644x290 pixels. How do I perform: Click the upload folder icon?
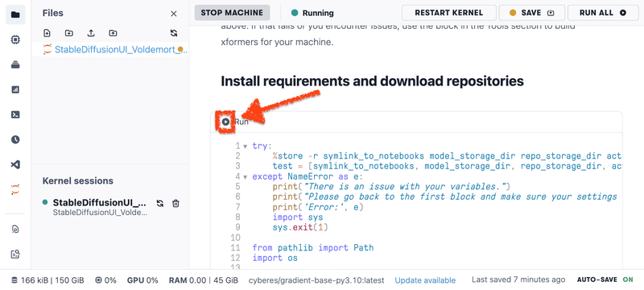113,33
